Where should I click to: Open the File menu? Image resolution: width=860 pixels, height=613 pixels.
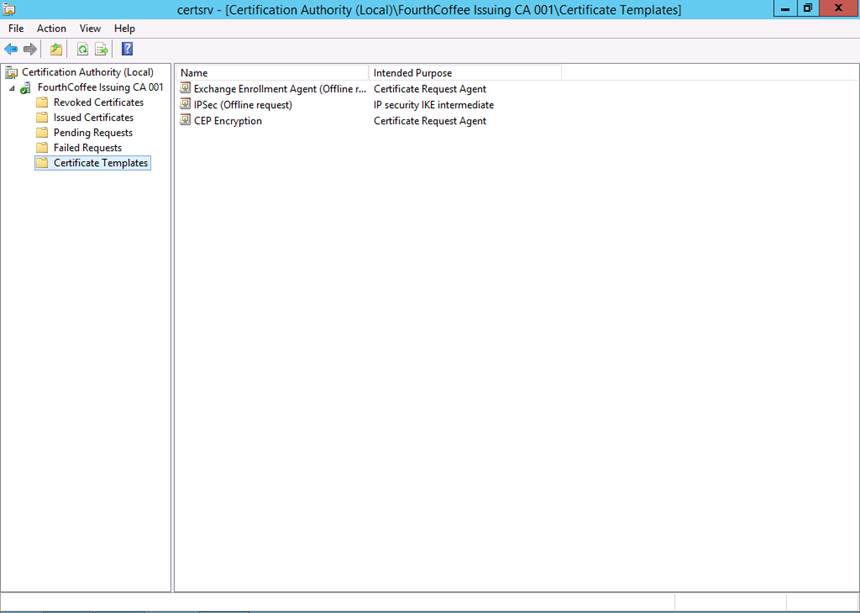coord(16,29)
